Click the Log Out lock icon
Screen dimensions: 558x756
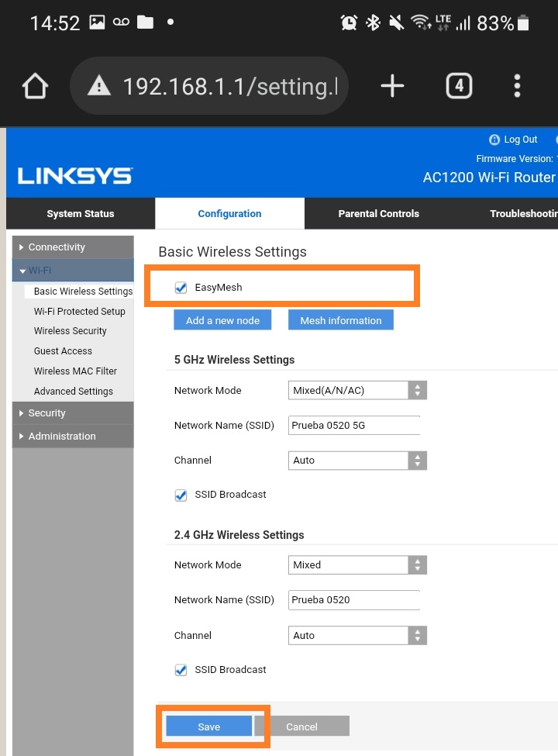[494, 140]
